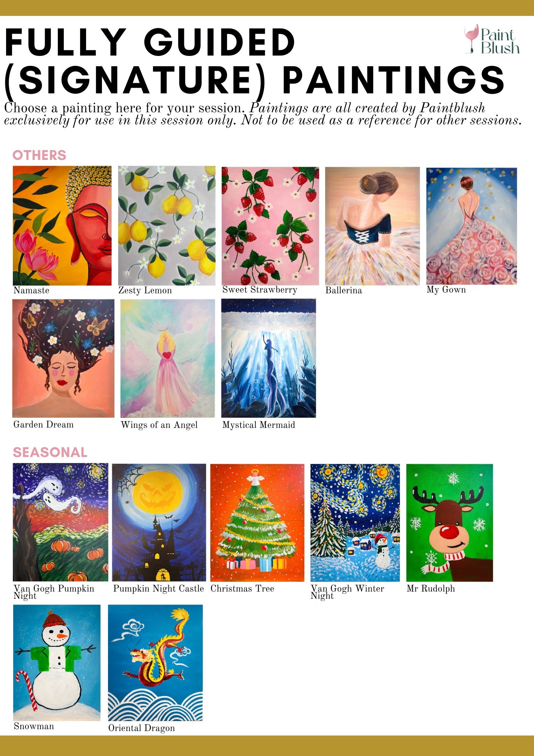
Task: Click the Paint Blush logo
Action: coord(492,39)
